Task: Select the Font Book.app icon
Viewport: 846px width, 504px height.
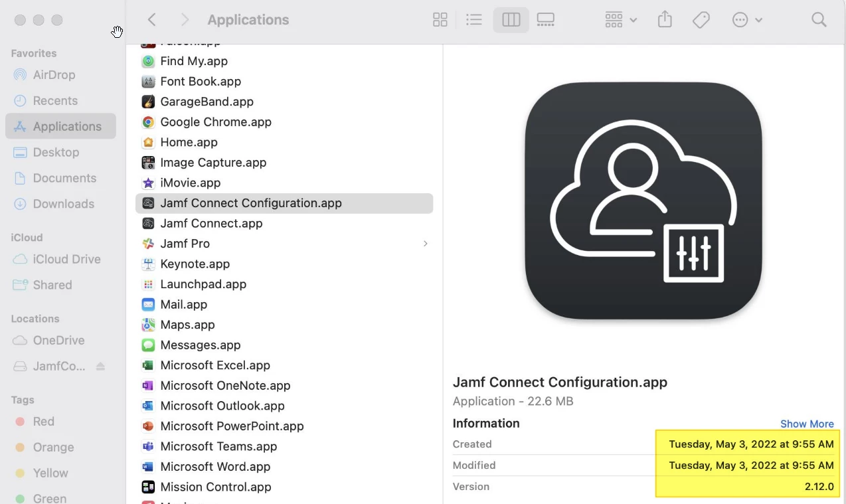Action: pos(148,82)
